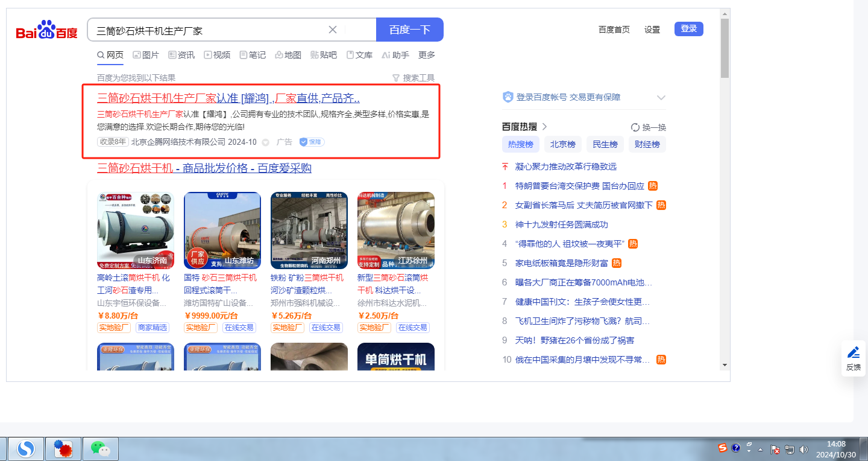Click the page scrollbar down arrow
Screen dimensions: 868x461
(x=725, y=365)
